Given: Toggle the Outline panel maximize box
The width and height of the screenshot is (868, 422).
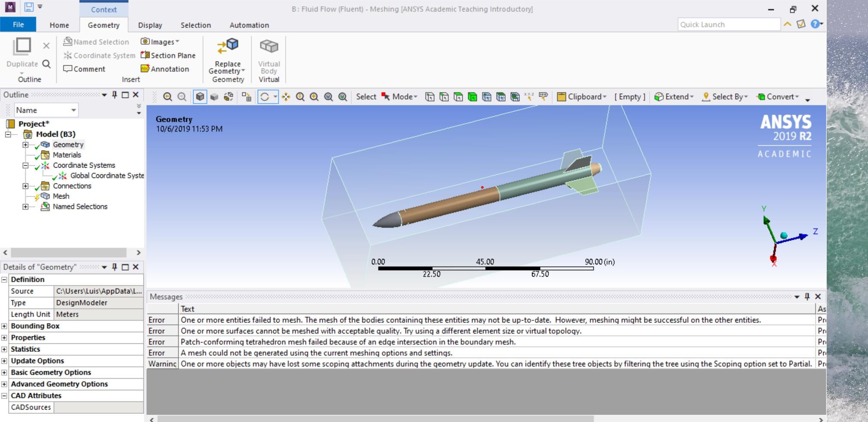Looking at the screenshot, I should 125,95.
